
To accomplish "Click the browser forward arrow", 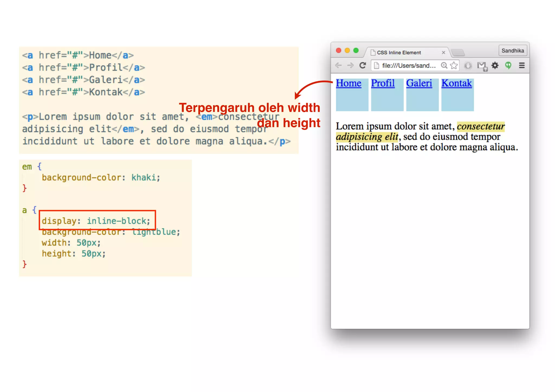I will 350,65.
